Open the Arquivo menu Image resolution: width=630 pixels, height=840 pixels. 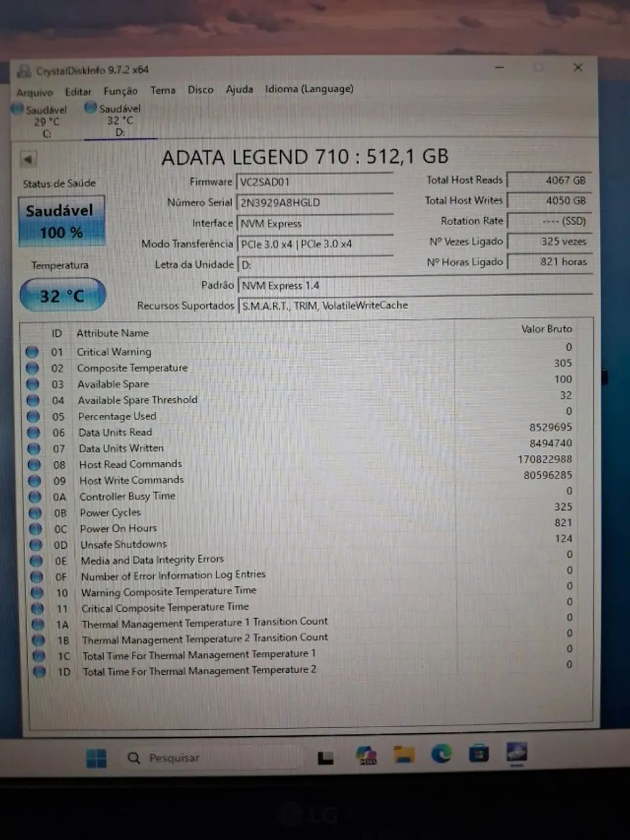34,93
